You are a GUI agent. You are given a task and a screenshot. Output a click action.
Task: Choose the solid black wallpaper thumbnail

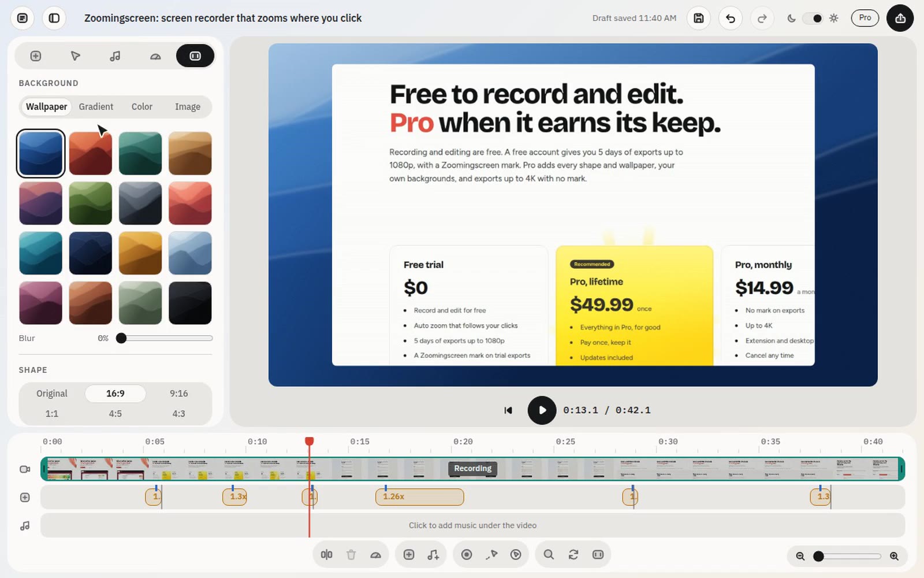tap(190, 303)
